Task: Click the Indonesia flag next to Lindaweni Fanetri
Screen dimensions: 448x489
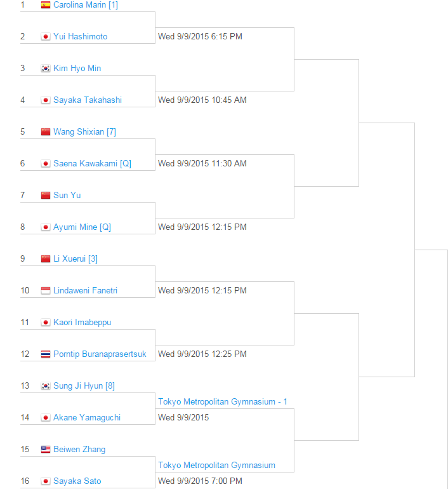Action: click(45, 291)
